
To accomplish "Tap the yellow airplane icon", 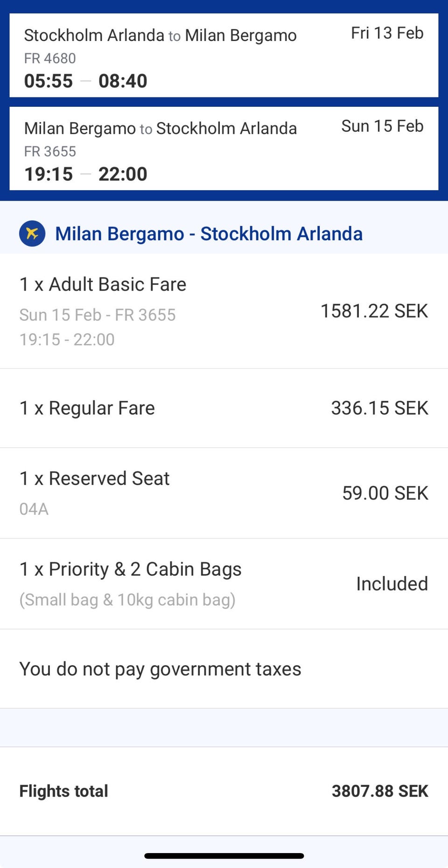I will tap(32, 233).
